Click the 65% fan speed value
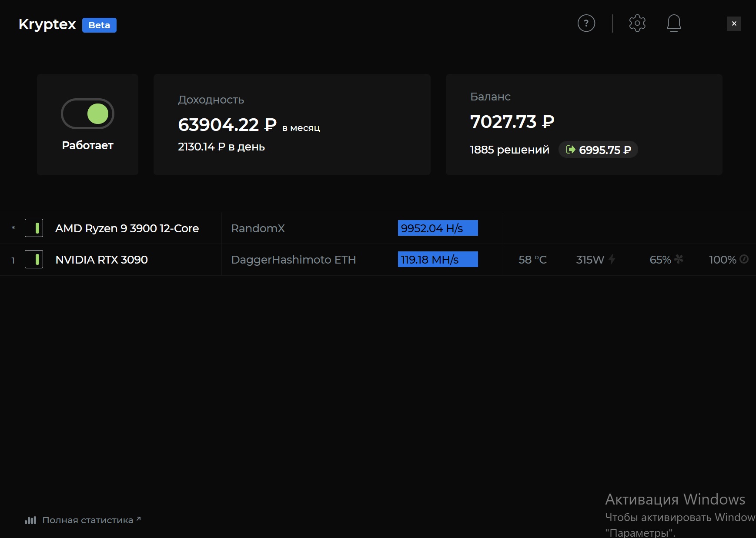The height and width of the screenshot is (538, 756). (660, 260)
